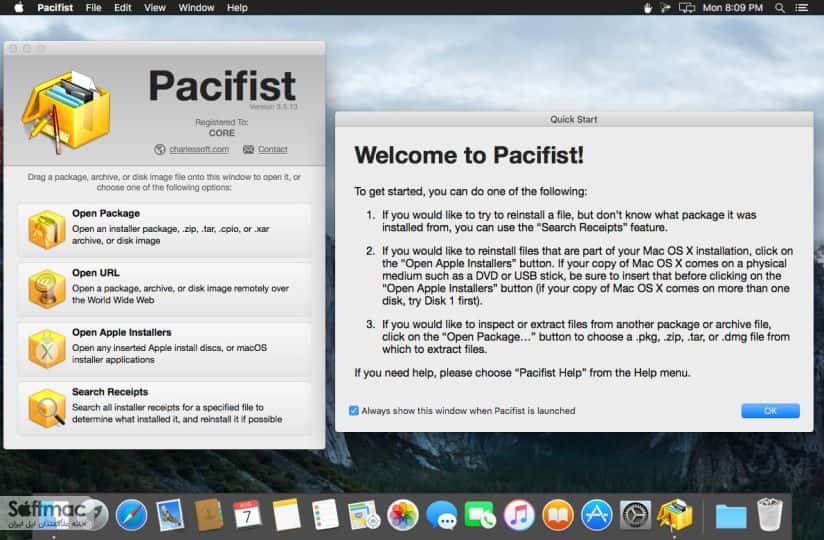
Task: Open the folder stack in the dock
Action: click(731, 517)
